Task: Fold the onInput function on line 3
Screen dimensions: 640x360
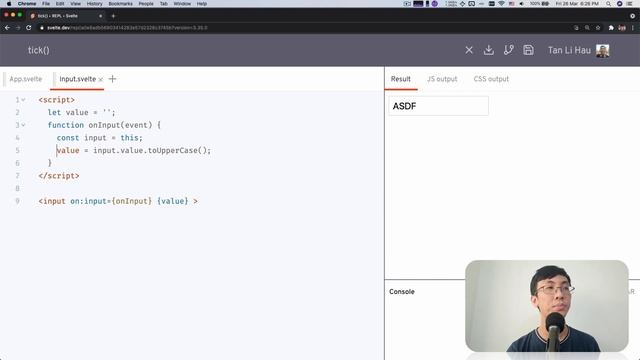Action: (23, 125)
